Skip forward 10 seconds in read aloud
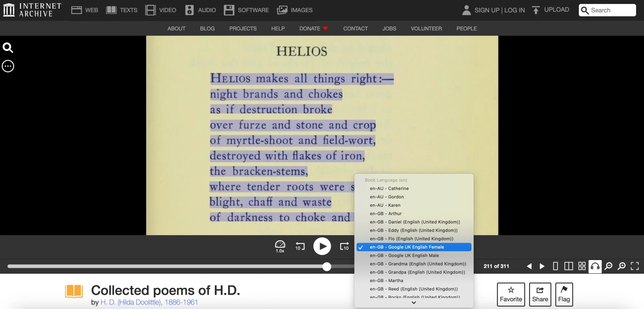 344,246
